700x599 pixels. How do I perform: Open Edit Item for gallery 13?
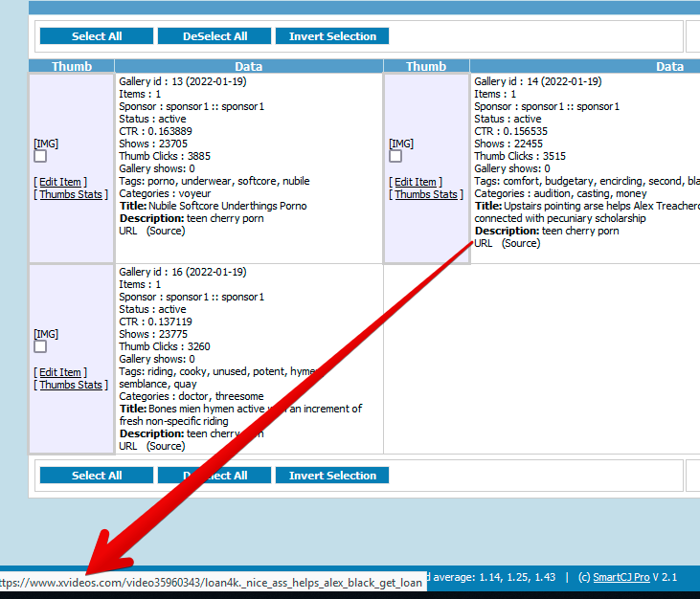point(60,182)
